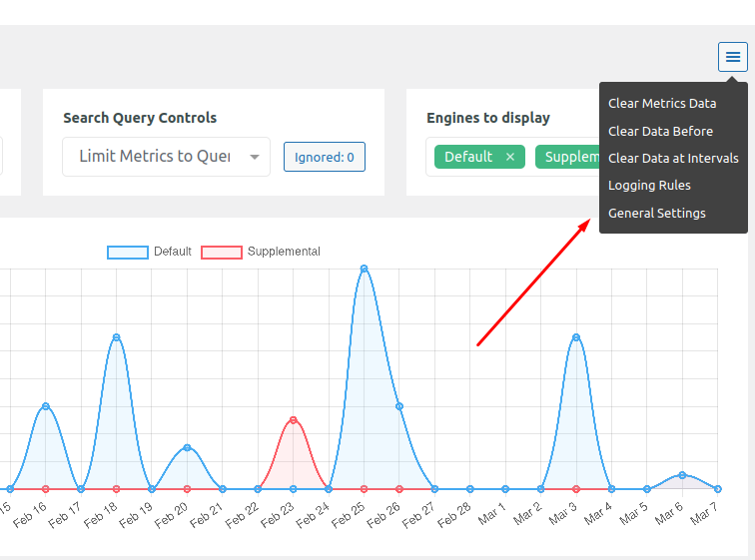Viewport: 755px width, 560px height.
Task: Click the Mar 3 blue peak point
Action: point(576,337)
